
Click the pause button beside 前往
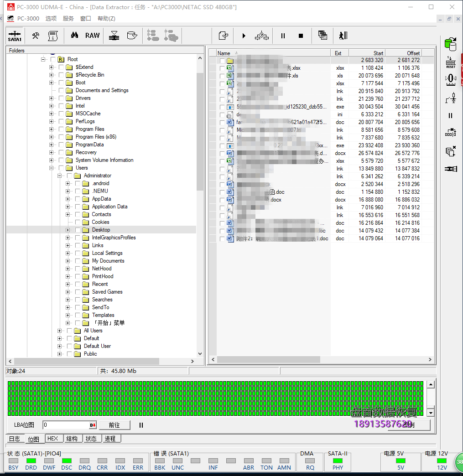[x=141, y=425]
